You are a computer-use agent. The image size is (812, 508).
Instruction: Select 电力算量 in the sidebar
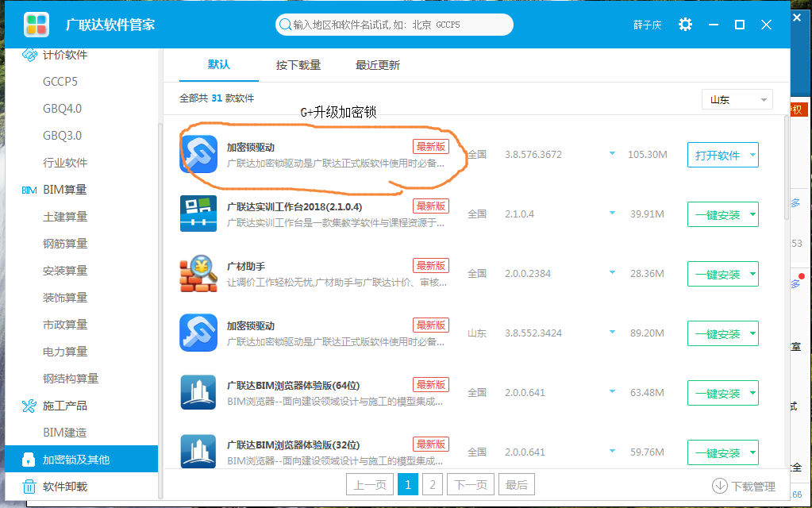click(x=65, y=352)
